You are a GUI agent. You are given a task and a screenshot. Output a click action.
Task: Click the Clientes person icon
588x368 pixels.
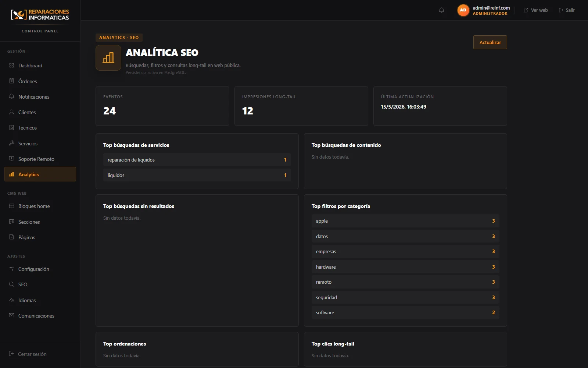(x=11, y=112)
